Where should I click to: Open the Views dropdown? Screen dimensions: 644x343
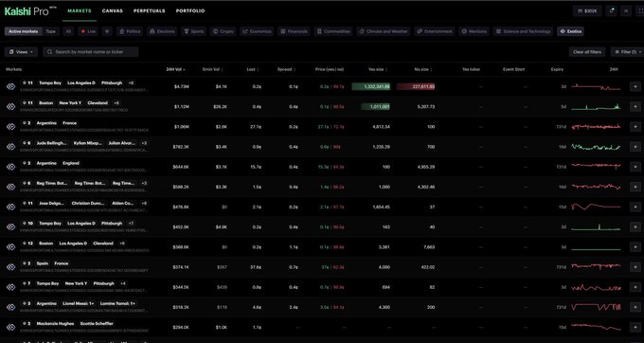point(21,52)
